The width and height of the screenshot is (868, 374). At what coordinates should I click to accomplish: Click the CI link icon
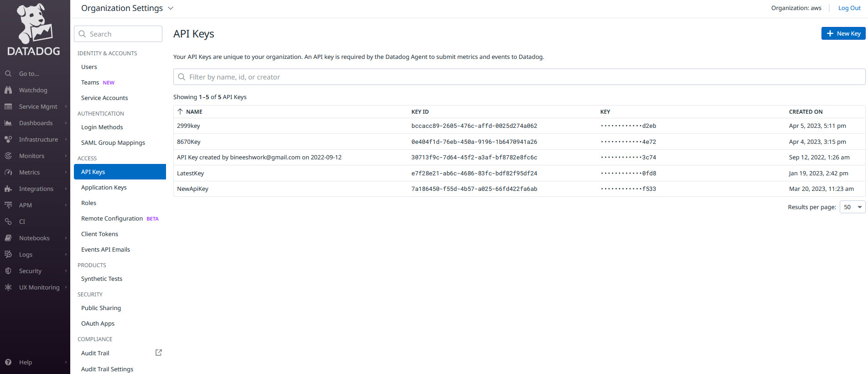(x=8, y=221)
